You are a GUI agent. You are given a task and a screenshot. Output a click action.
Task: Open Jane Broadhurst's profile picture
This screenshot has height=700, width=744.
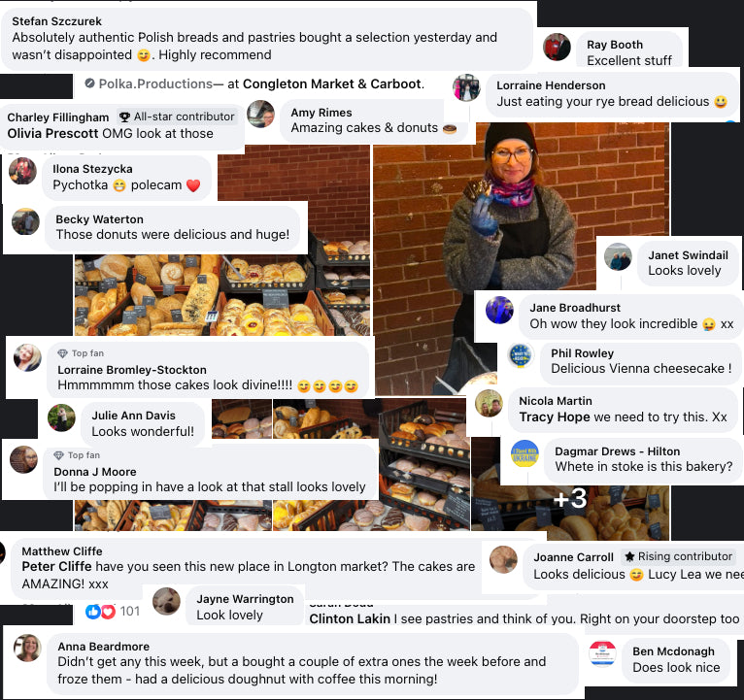tap(499, 310)
